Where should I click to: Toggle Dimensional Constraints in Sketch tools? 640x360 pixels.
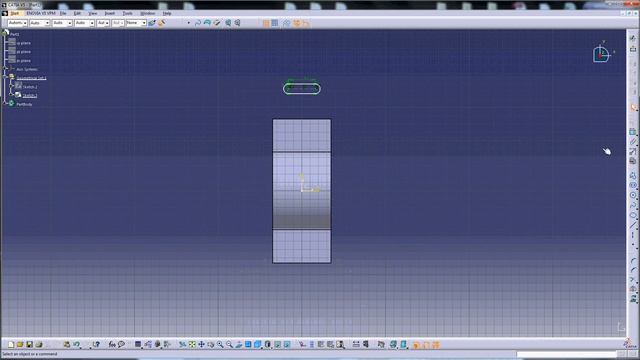[306, 23]
